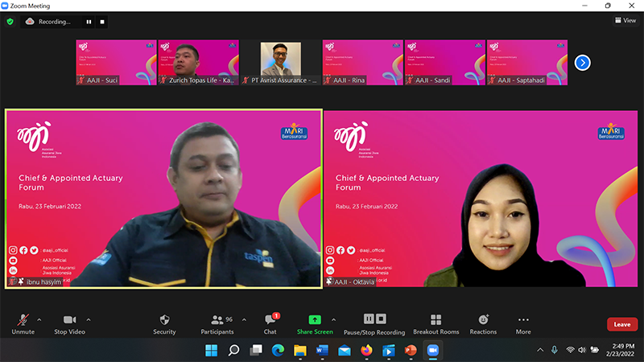Click the ibnu hasyim speaker video
The image size is (644, 362).
pyautogui.click(x=163, y=199)
